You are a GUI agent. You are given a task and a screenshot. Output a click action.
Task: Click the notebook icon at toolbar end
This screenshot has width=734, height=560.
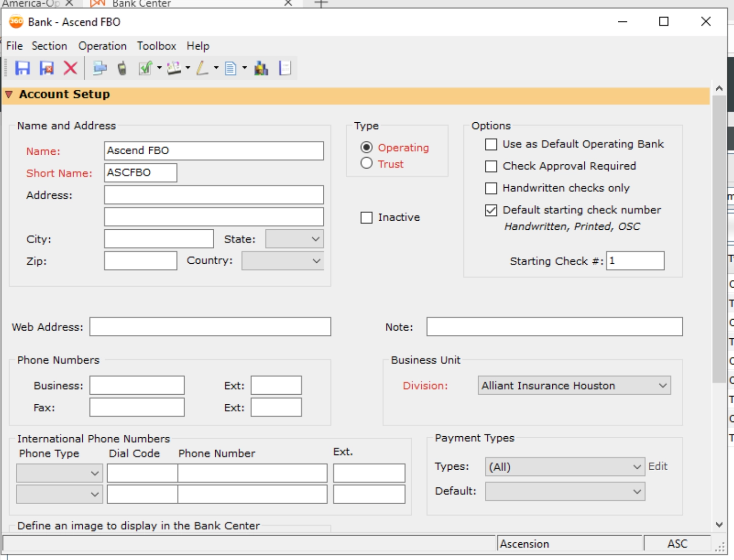[x=285, y=68]
